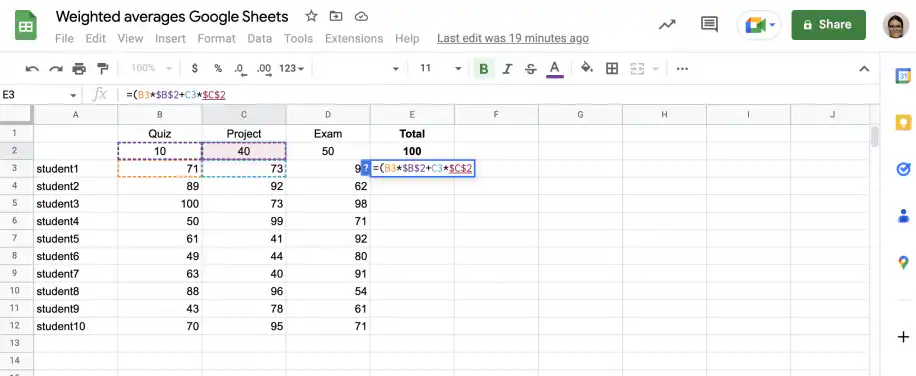916x376 pixels.
Task: Open the Edit menu
Action: tap(95, 39)
